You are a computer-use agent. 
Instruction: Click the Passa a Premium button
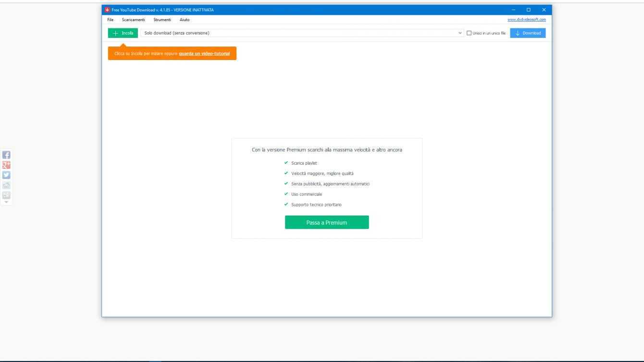tap(327, 222)
